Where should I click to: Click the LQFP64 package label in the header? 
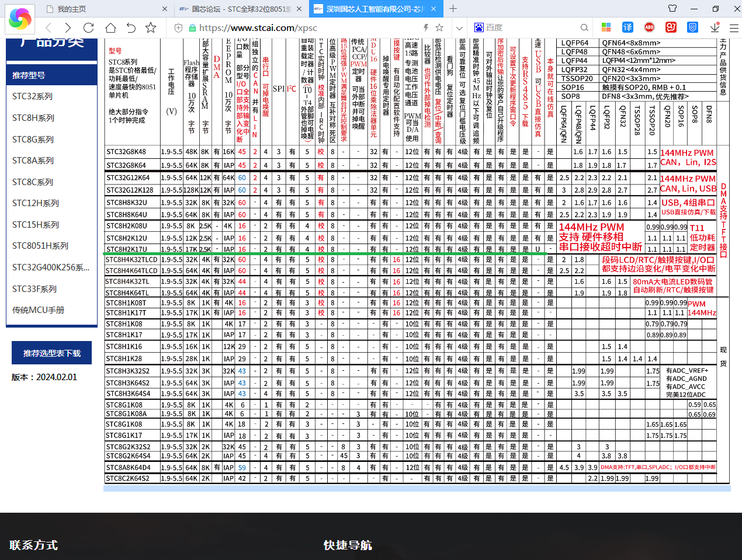(575, 43)
